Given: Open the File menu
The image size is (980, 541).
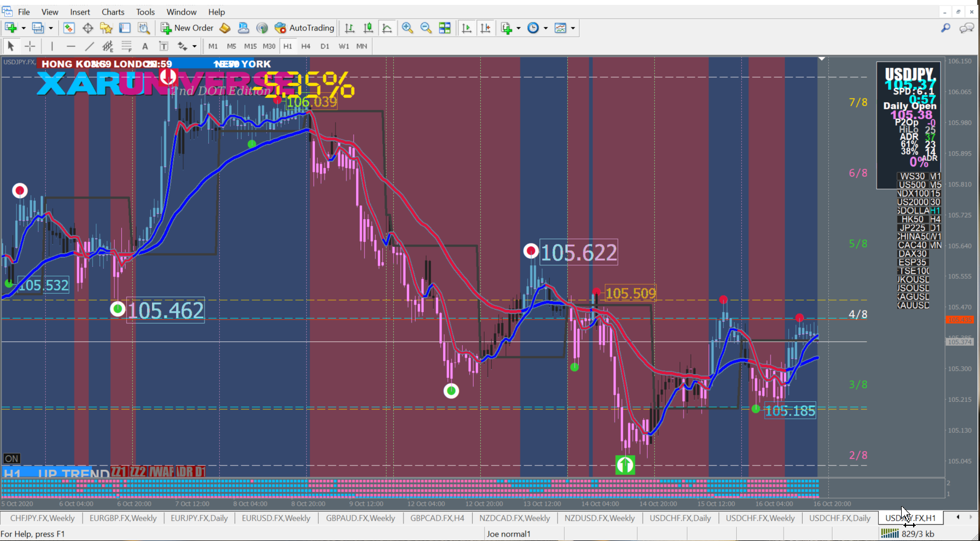Looking at the screenshot, I should [24, 12].
